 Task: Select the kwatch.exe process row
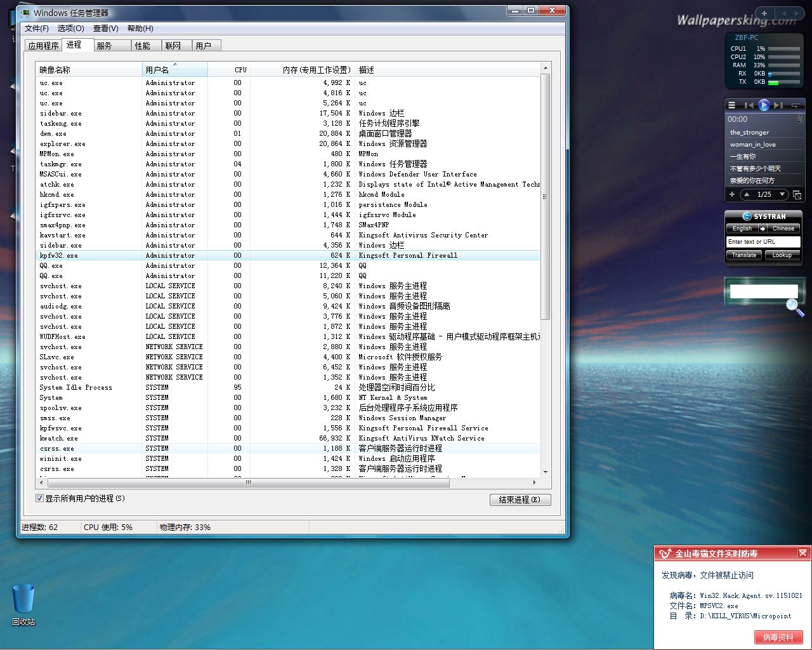(289, 438)
